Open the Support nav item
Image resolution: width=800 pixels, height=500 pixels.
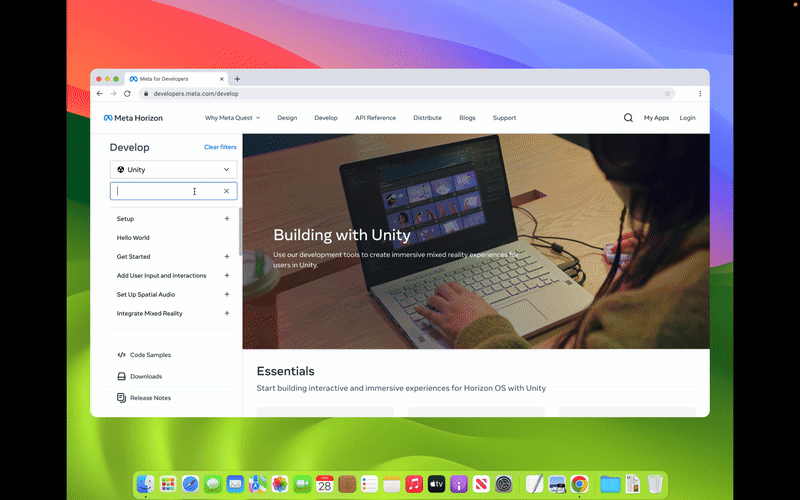505,118
